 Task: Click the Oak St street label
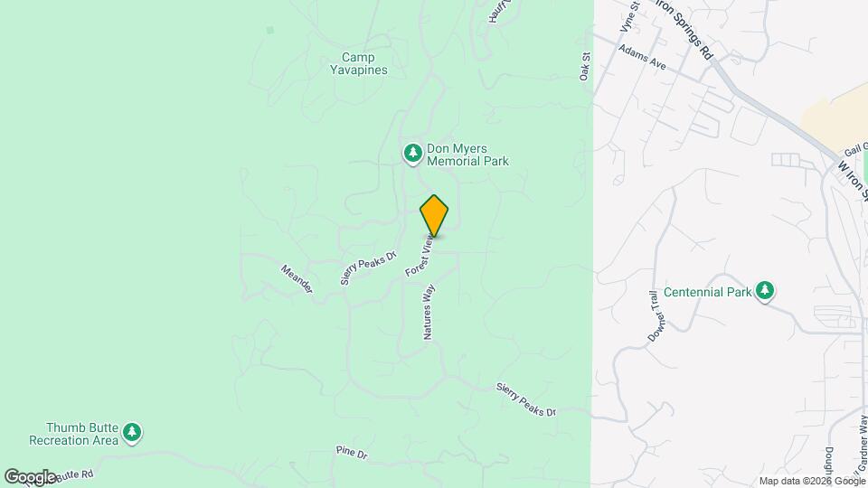pyautogui.click(x=585, y=67)
